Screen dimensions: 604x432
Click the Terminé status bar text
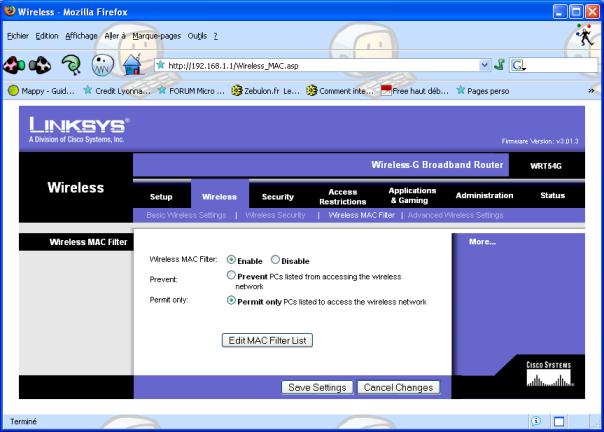click(23, 421)
